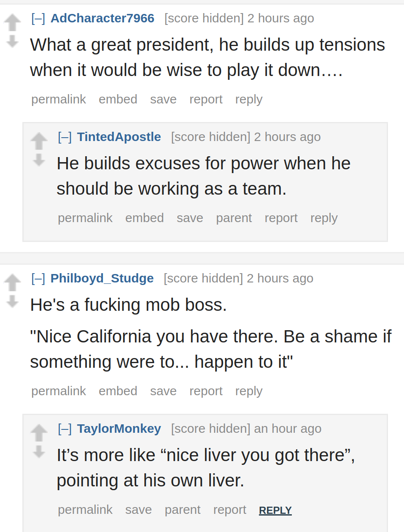The width and height of the screenshot is (404, 532).
Task: Downvote AdCharacter7966's comment
Action: coord(13,41)
